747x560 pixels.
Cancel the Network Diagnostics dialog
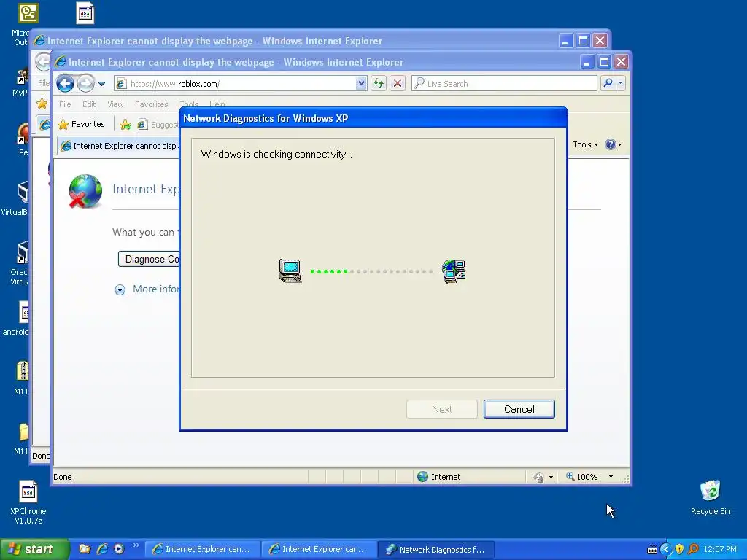(x=519, y=409)
